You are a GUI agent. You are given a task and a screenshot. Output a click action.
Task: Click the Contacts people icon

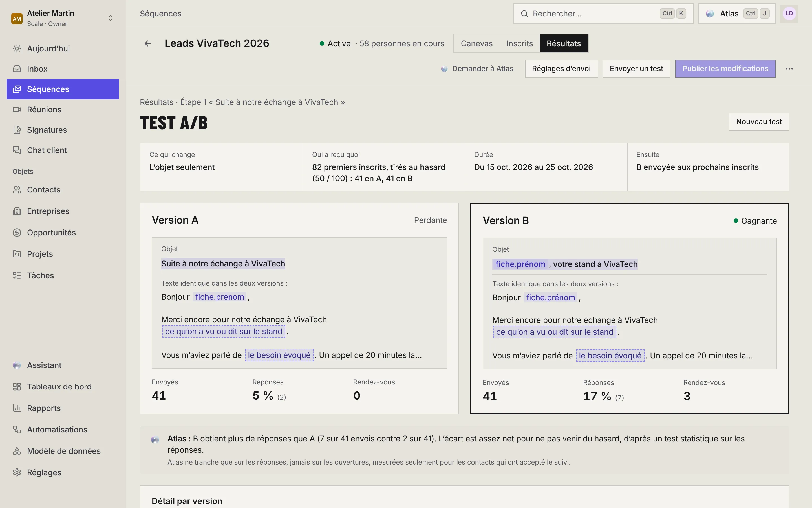tap(17, 190)
